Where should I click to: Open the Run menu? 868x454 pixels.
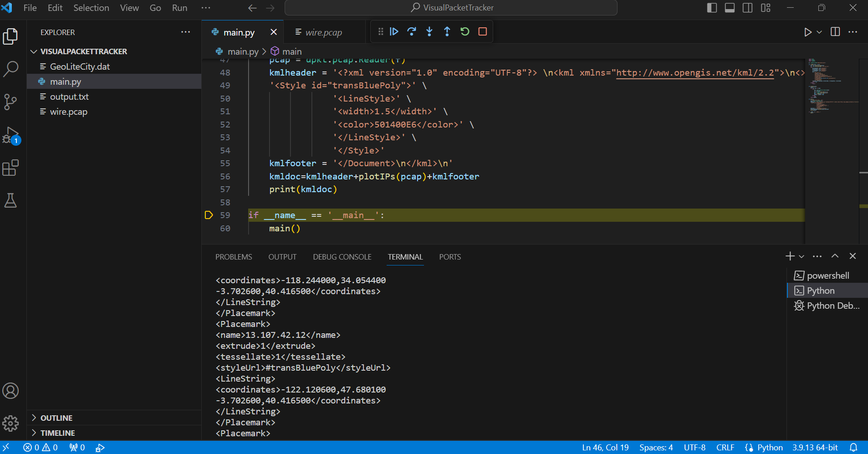coord(179,8)
